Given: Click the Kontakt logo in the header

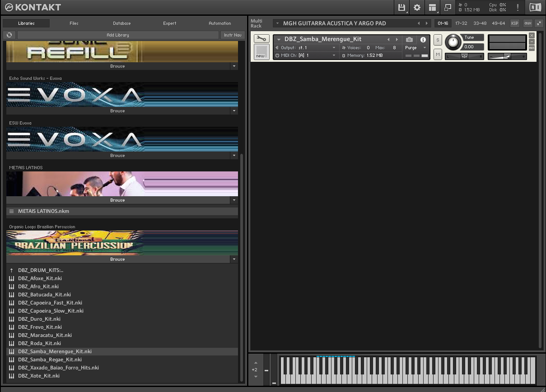Looking at the screenshot, I should pyautogui.click(x=32, y=7).
